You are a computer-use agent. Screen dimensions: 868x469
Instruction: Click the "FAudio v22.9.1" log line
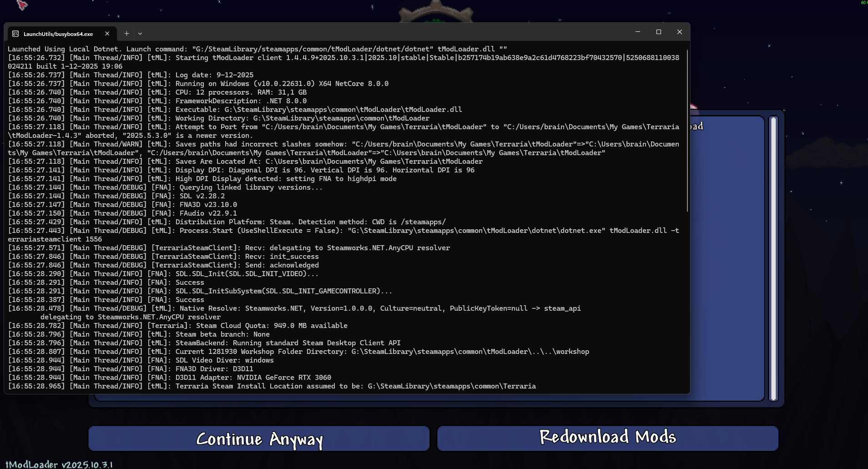click(123, 213)
